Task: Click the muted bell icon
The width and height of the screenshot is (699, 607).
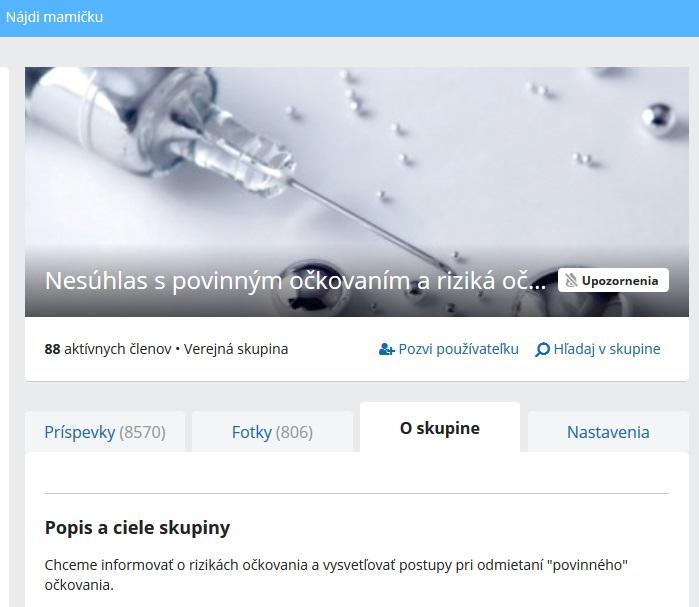Action: [571, 280]
